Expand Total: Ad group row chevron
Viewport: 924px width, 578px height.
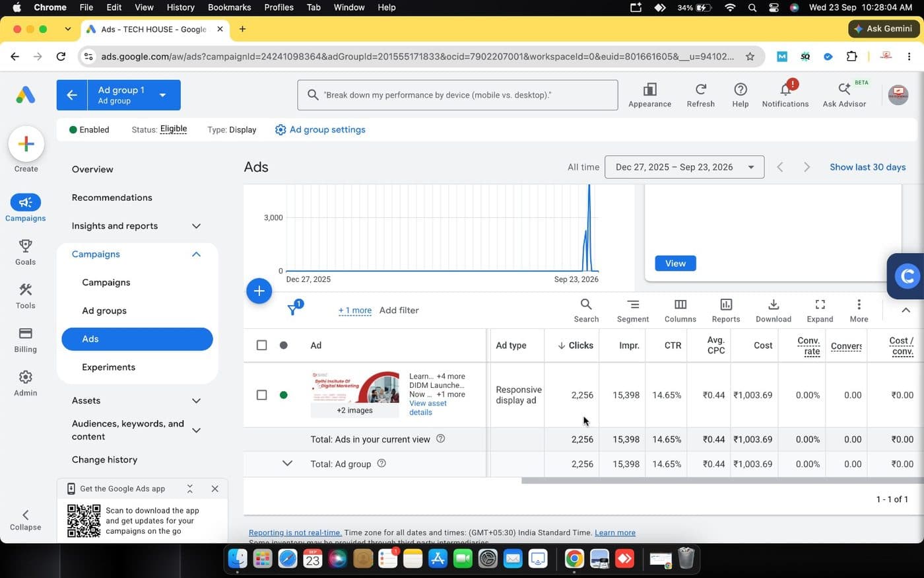[x=287, y=464]
